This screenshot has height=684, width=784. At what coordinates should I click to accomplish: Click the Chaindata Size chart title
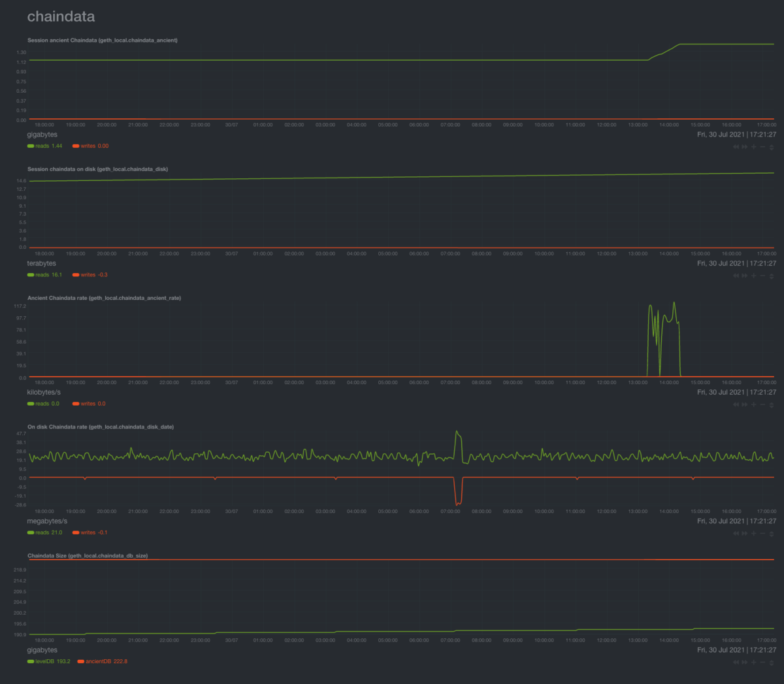(x=88, y=556)
